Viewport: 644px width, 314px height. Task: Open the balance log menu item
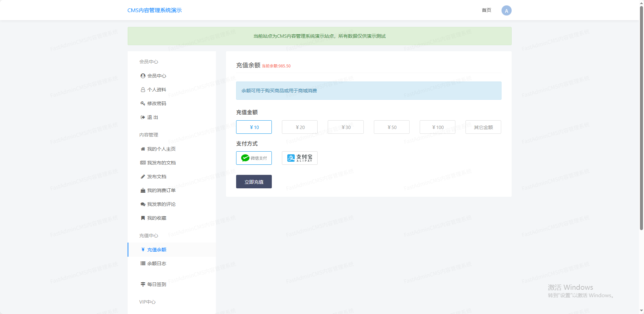coord(157,263)
